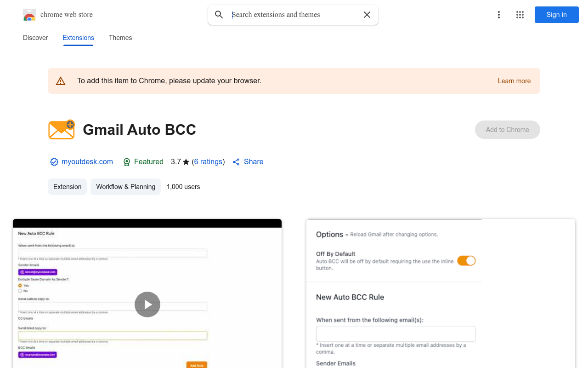Select the Extension category chip
The image size is (588, 368).
point(68,187)
